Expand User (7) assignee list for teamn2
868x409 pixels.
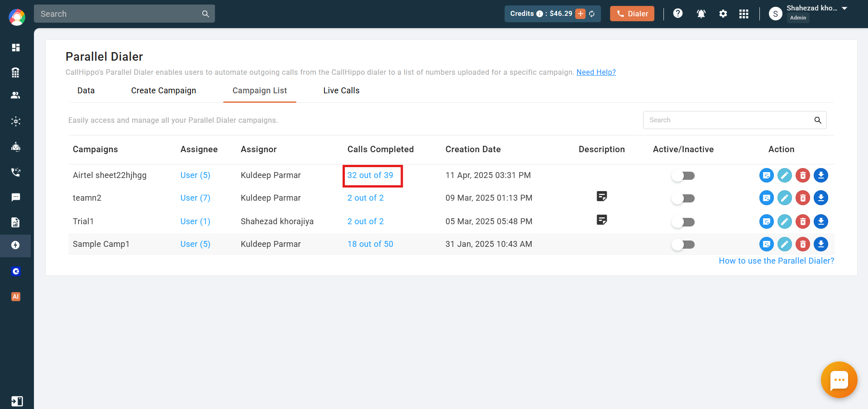tap(196, 198)
